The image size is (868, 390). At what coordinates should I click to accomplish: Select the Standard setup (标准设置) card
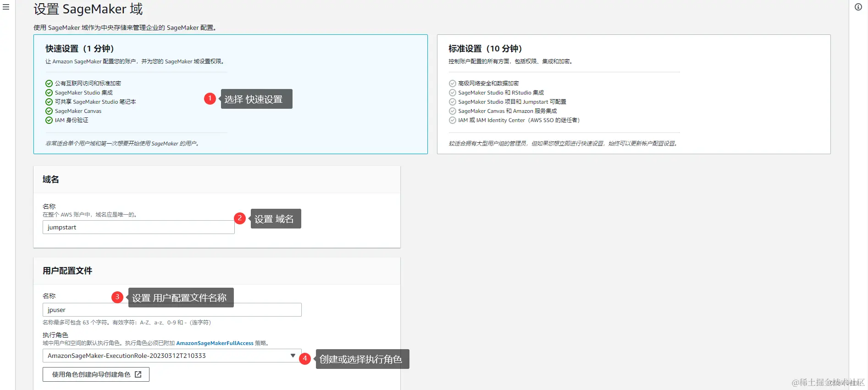click(634, 94)
